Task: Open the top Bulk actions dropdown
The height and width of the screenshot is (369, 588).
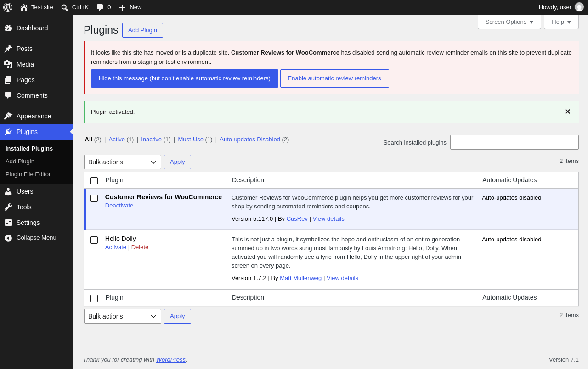Action: tap(123, 162)
